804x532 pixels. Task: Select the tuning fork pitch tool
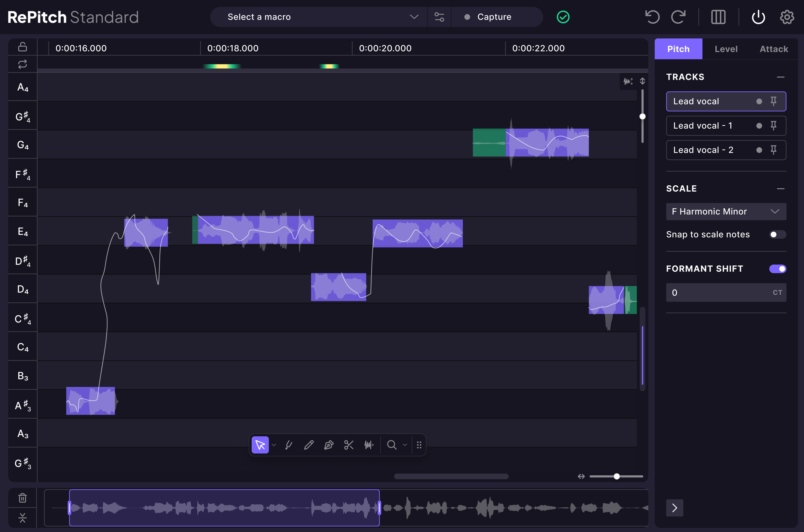coord(288,445)
